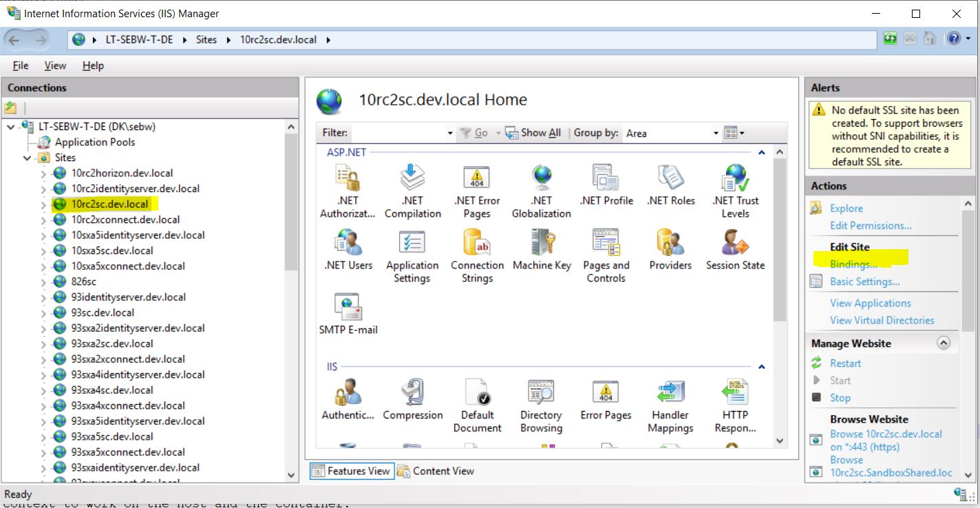
Task: Open the Providers feature
Action: click(671, 242)
